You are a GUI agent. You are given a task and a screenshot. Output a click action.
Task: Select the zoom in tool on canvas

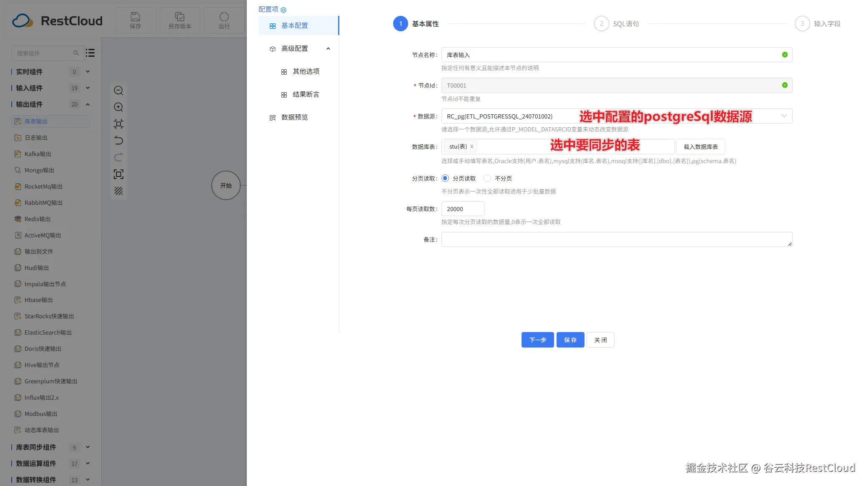point(118,107)
